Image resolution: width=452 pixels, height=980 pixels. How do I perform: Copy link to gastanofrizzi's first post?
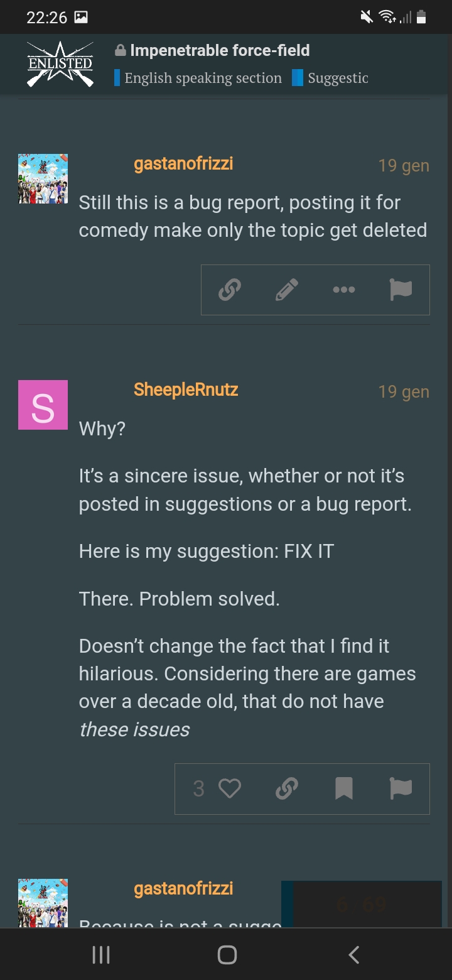point(230,290)
